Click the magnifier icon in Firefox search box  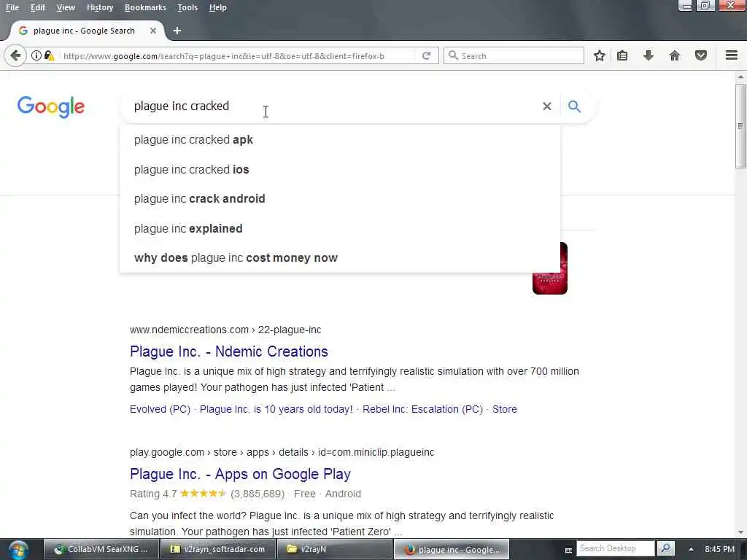[453, 55]
